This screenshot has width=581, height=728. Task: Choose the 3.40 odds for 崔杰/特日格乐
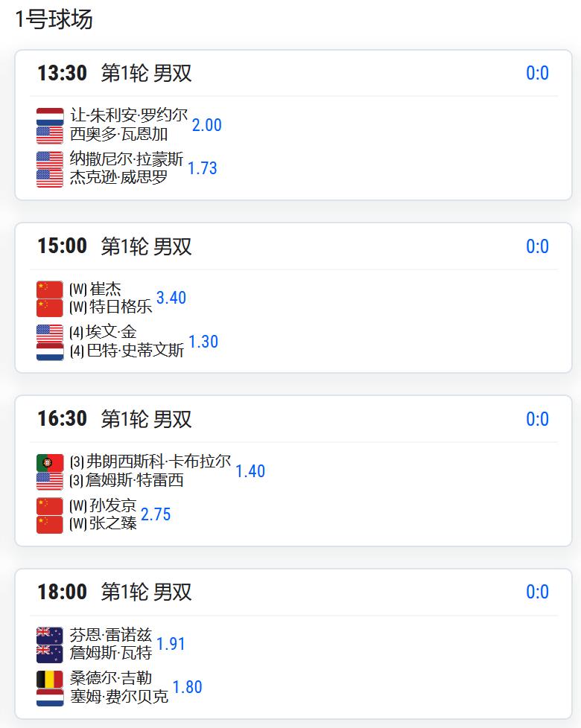(171, 298)
